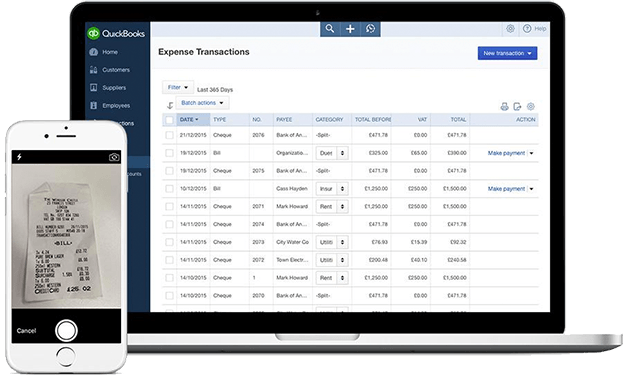Open recent transactions clock icon
Viewport: 627px width, 375px height.
tap(370, 29)
